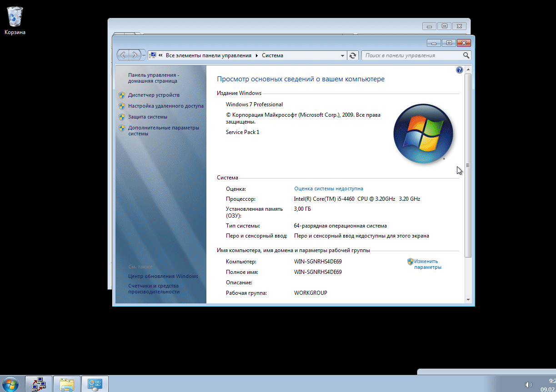Open the recent pages dropdown next to navigation arrows
556x392 pixels.
(x=144, y=55)
